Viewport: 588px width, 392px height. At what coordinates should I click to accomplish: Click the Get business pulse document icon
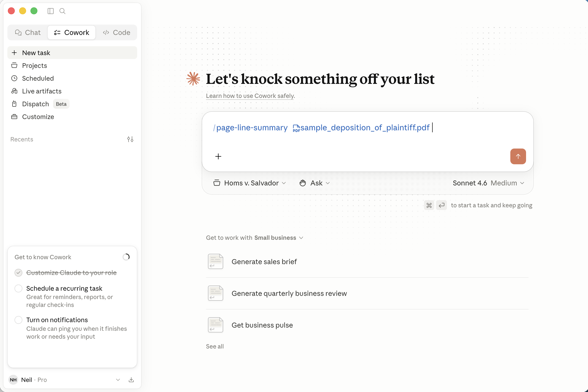click(215, 325)
